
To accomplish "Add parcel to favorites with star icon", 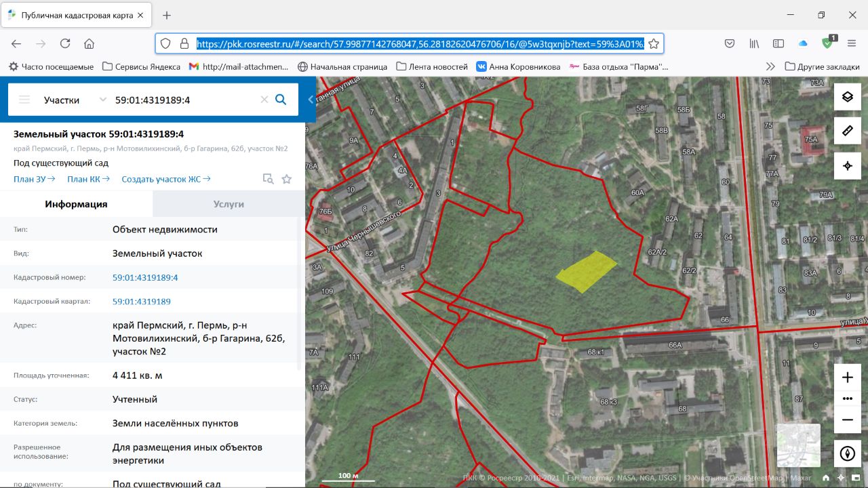I will click(287, 179).
